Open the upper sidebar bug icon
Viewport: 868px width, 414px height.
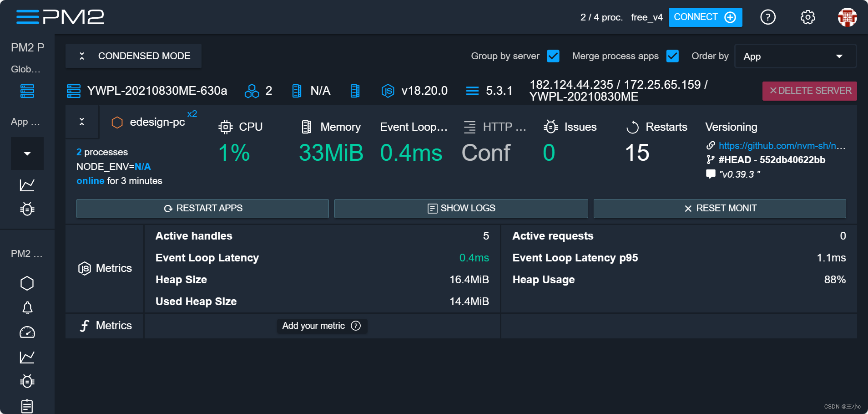point(27,209)
